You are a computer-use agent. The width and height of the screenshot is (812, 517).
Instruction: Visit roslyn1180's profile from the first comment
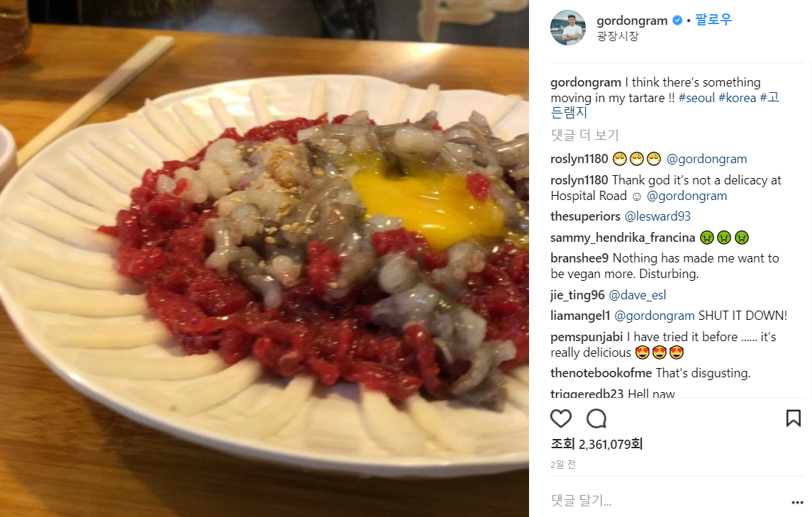[579, 159]
